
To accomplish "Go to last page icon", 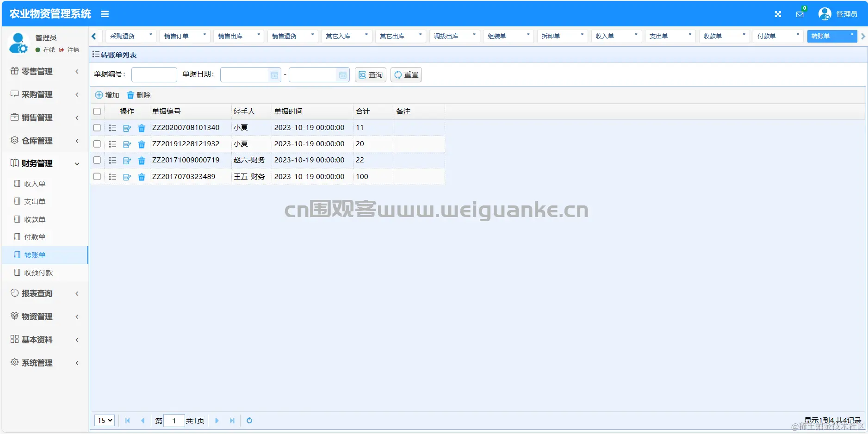I will pos(232,421).
